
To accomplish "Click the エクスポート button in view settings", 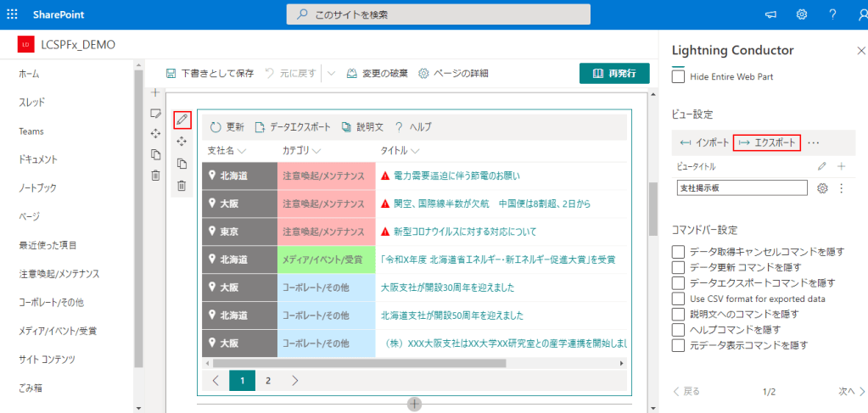I will pos(767,142).
